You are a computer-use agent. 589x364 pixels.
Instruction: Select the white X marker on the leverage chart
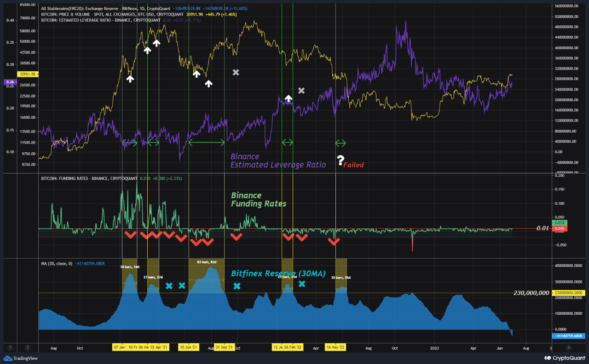click(x=236, y=72)
